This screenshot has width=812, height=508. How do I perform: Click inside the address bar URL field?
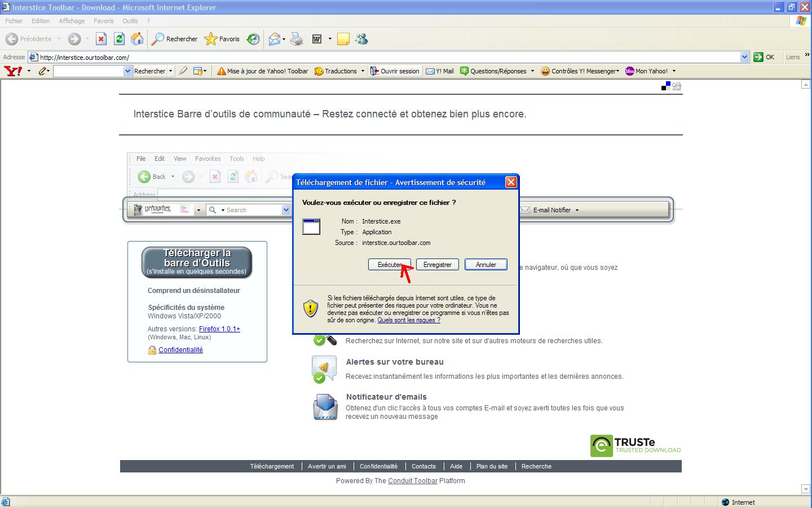[388, 57]
